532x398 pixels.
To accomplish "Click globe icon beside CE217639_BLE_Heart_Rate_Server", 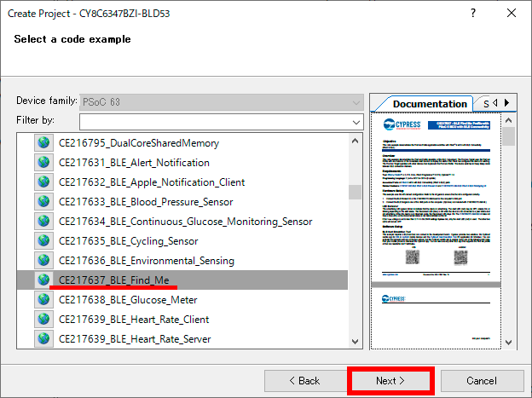I will [x=43, y=338].
